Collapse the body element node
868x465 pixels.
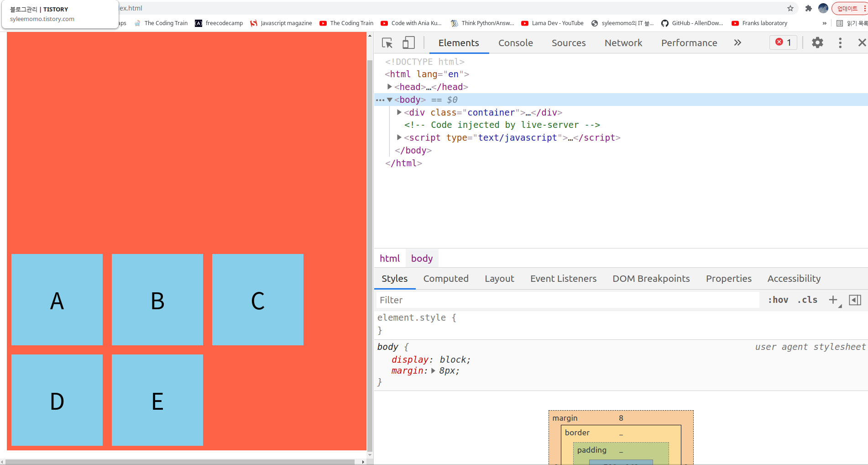tap(389, 100)
